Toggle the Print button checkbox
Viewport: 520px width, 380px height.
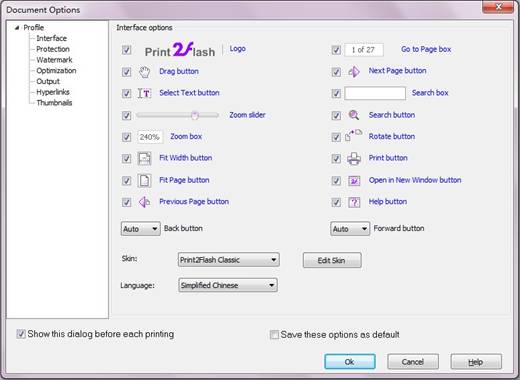tap(336, 159)
